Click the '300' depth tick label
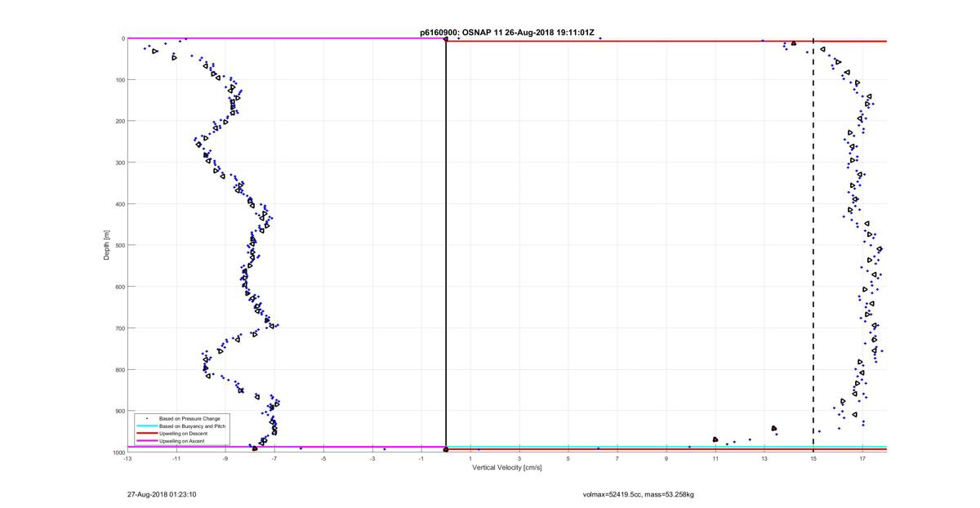The height and width of the screenshot is (508, 980). [x=118, y=163]
